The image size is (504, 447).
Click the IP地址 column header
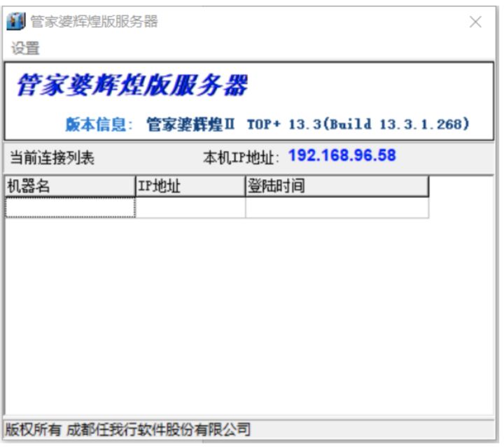pyautogui.click(x=190, y=186)
